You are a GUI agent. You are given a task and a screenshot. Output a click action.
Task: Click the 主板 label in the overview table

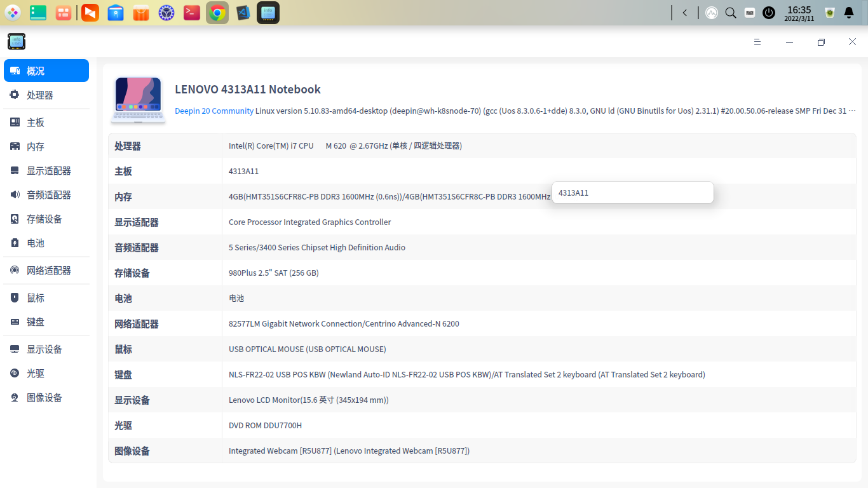(123, 171)
